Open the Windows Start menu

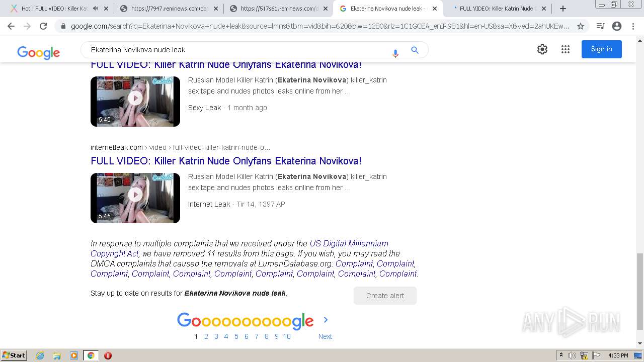(14, 355)
